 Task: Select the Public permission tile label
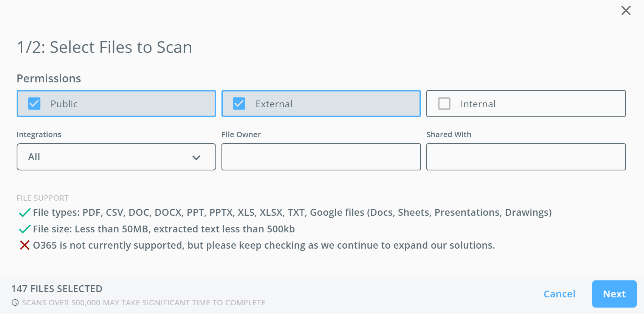point(64,104)
